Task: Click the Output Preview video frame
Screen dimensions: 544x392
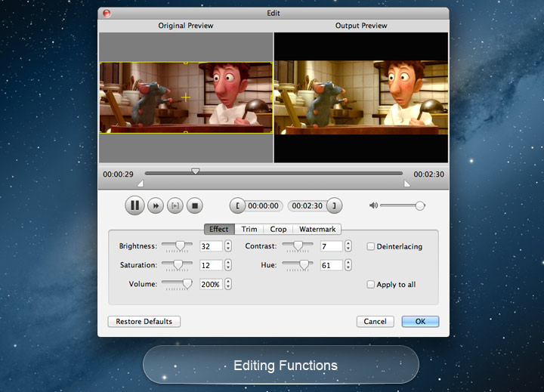Action: pos(361,98)
